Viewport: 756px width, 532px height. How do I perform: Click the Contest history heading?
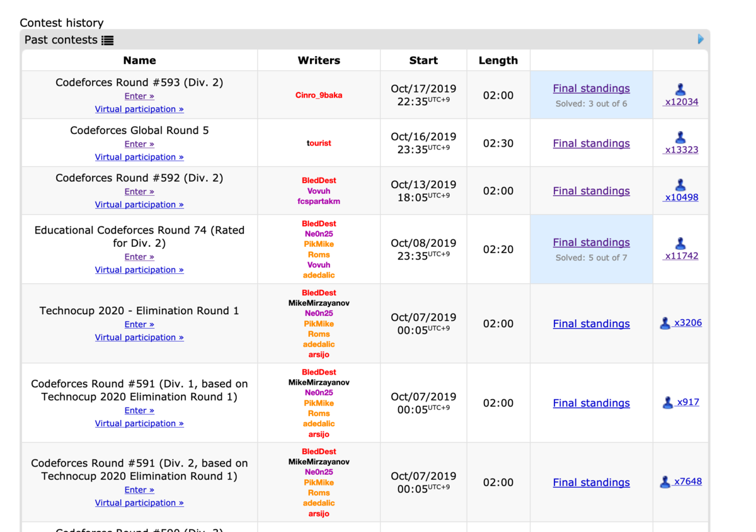(62, 23)
